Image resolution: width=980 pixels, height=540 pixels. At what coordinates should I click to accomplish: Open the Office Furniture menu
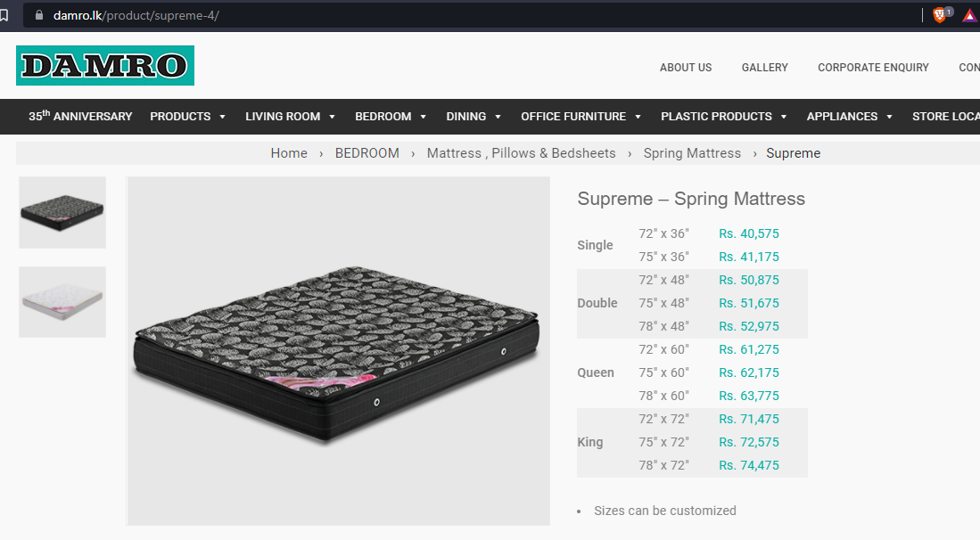pos(573,117)
